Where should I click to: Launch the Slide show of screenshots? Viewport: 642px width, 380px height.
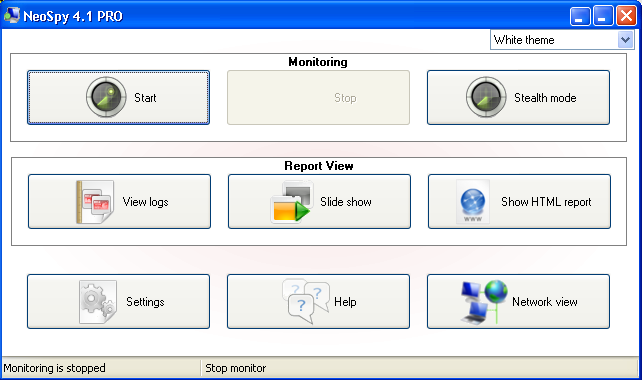[x=319, y=201]
